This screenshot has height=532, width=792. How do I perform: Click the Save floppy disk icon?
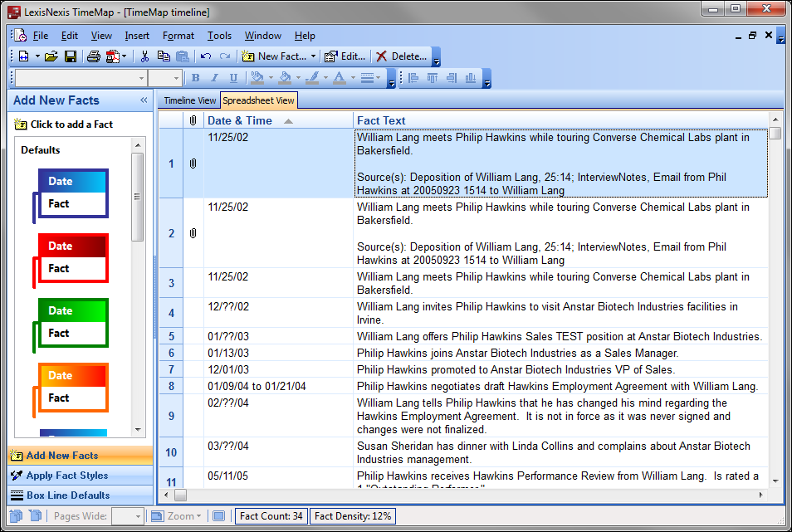71,56
